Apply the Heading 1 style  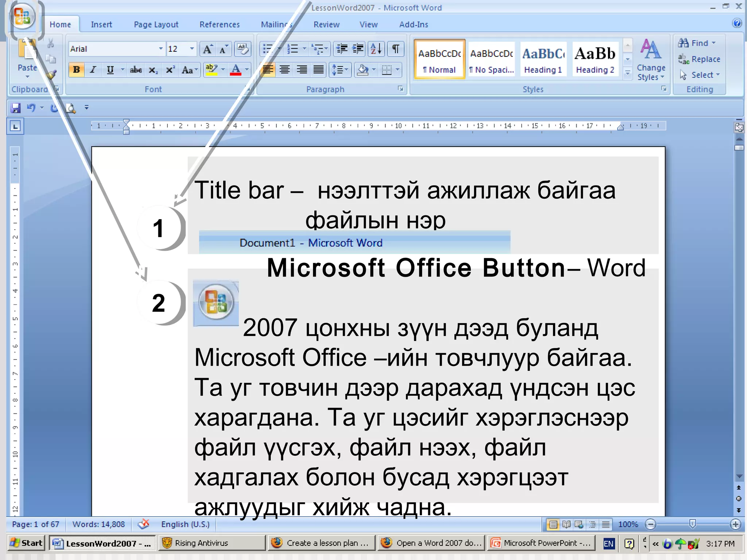[543, 59]
